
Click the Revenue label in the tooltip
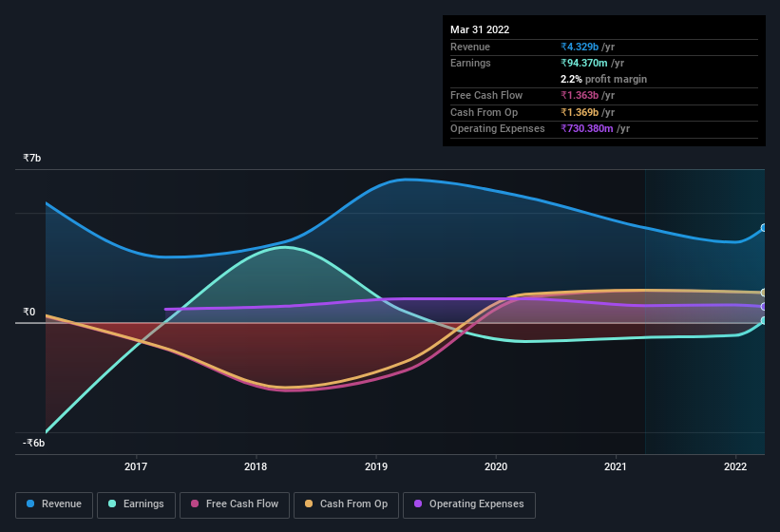pos(470,47)
